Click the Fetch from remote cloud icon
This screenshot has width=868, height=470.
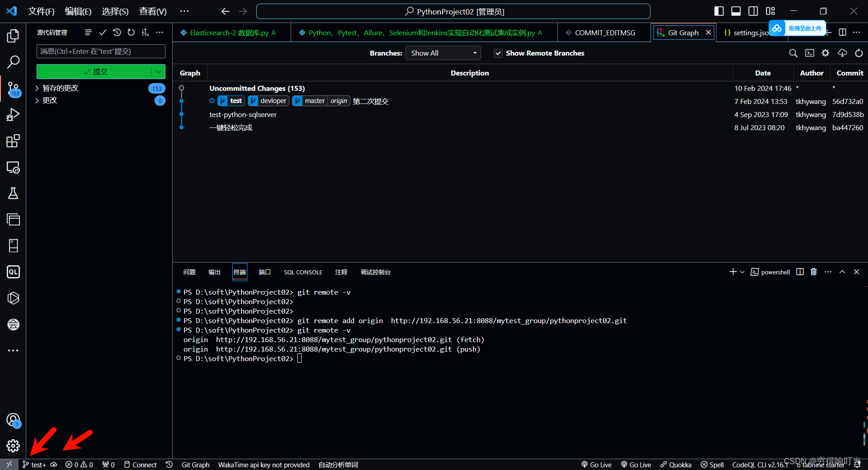click(842, 53)
